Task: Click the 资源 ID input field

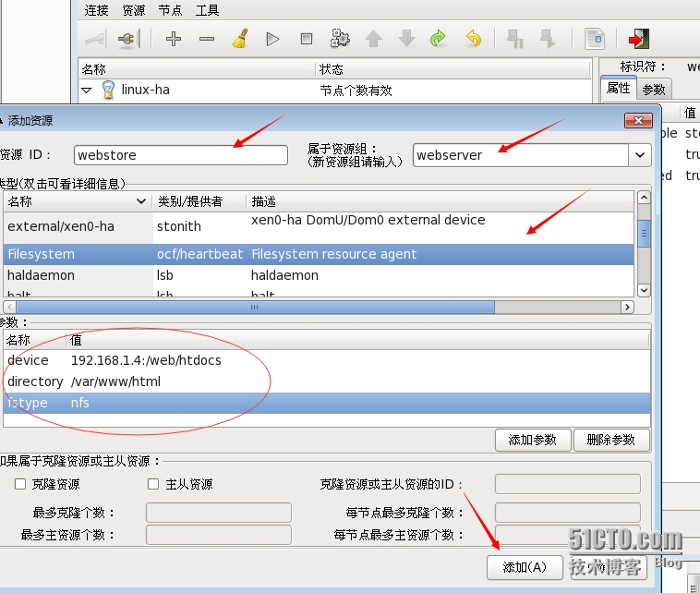Action: tap(181, 155)
